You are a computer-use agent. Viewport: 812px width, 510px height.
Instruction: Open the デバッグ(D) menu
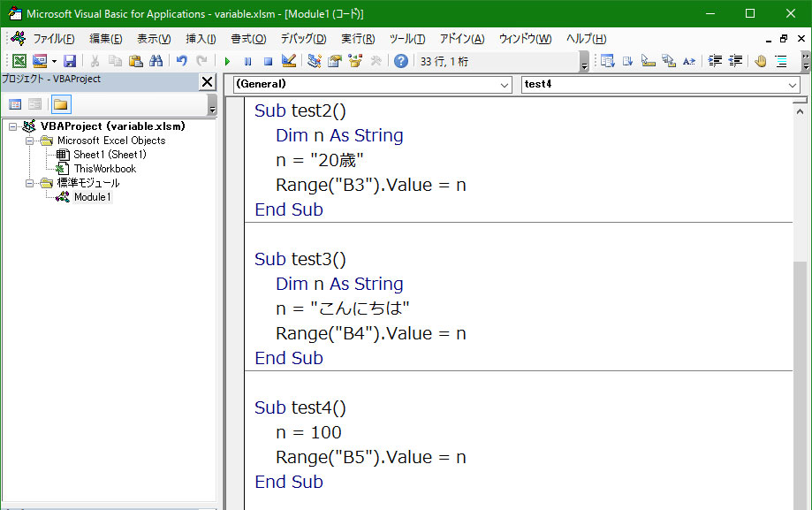pos(303,39)
